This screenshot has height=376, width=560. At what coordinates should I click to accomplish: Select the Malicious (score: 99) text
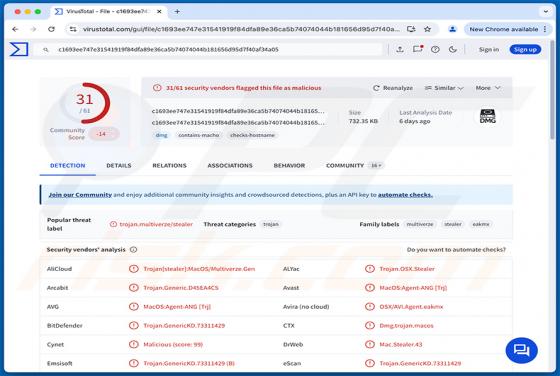pyautogui.click(x=173, y=344)
